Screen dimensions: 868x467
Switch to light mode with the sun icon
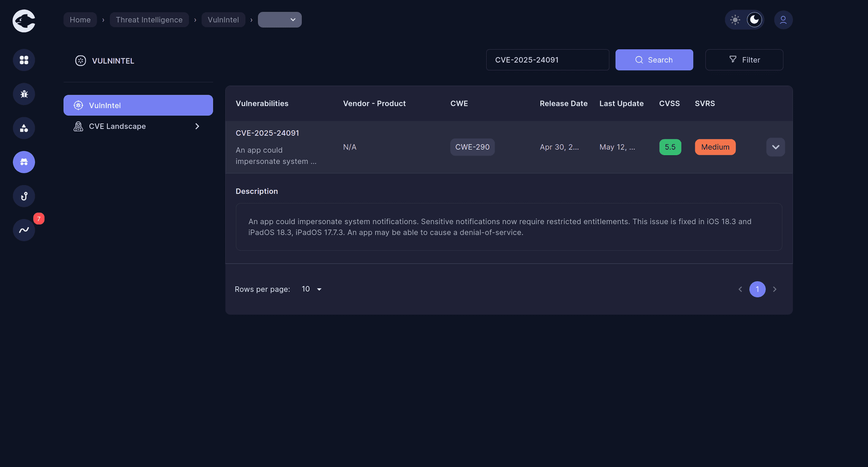pyautogui.click(x=735, y=19)
